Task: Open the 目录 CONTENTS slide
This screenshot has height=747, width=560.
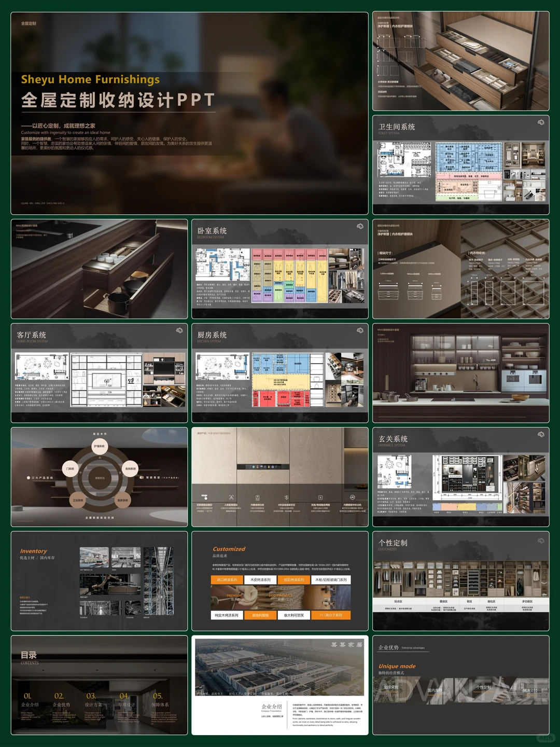Action: (99, 685)
